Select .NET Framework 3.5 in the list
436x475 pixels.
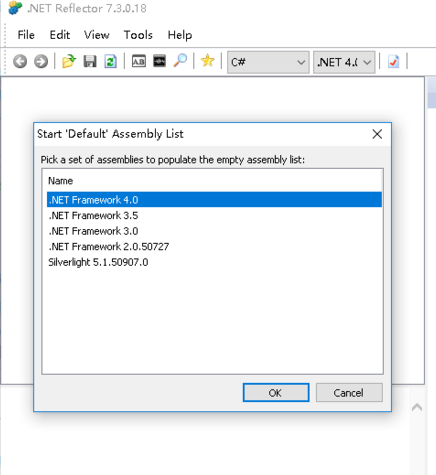click(214, 215)
